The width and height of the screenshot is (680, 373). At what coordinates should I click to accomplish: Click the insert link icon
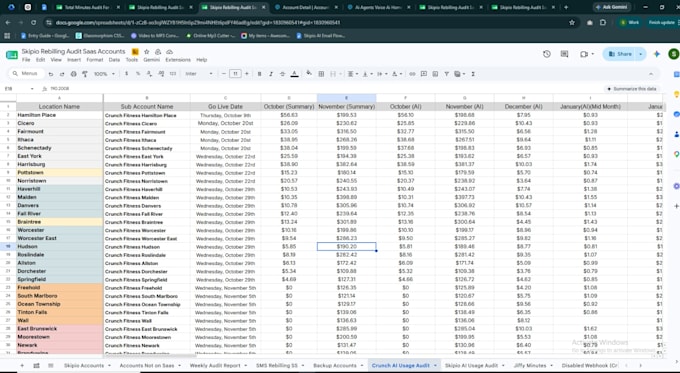click(412, 74)
